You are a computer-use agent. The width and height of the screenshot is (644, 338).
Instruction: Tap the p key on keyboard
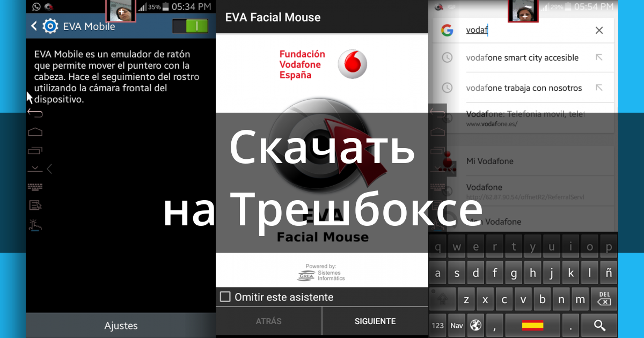click(609, 247)
